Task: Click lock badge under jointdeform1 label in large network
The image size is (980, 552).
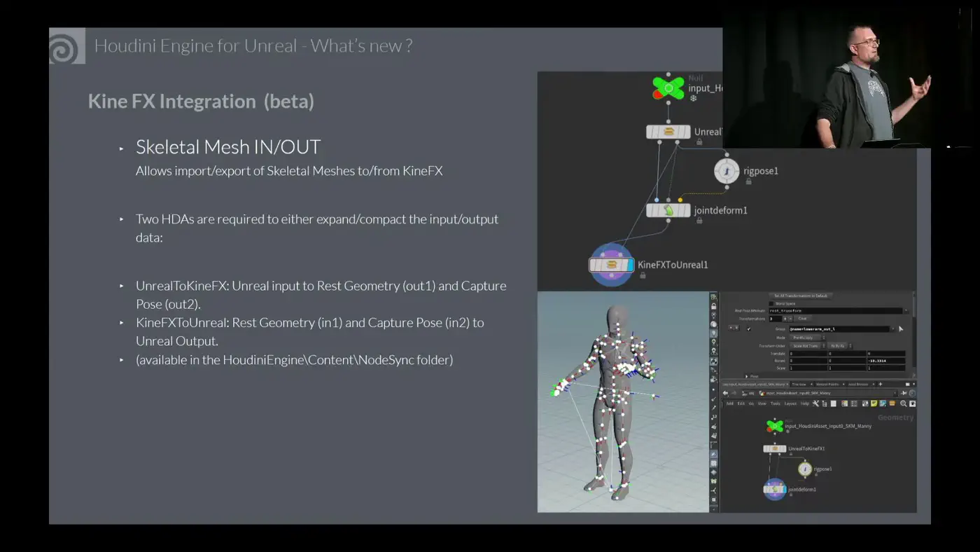Action: 699,221
